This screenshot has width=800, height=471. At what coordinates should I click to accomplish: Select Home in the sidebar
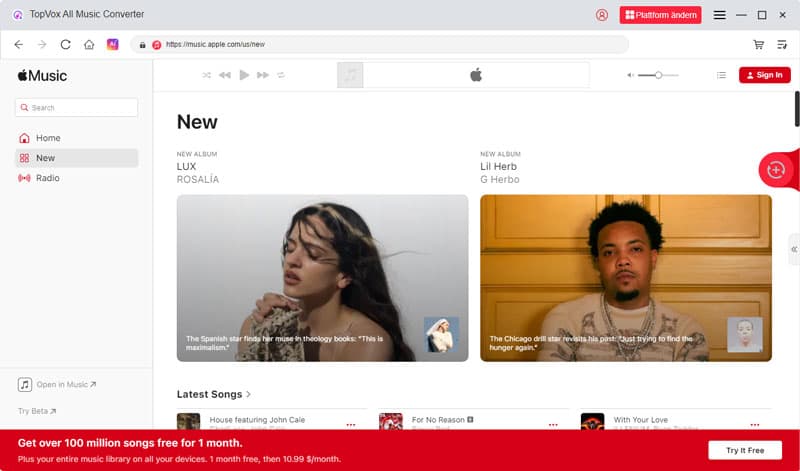click(47, 138)
